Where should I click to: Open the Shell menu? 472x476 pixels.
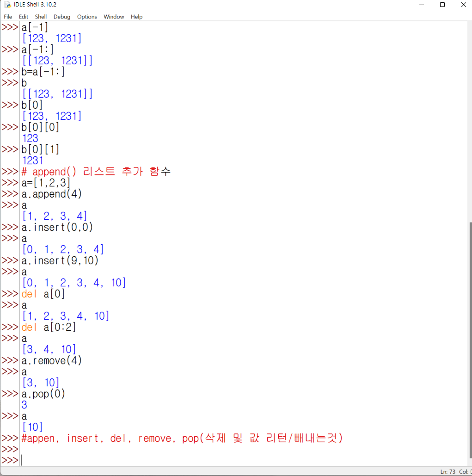coord(41,17)
